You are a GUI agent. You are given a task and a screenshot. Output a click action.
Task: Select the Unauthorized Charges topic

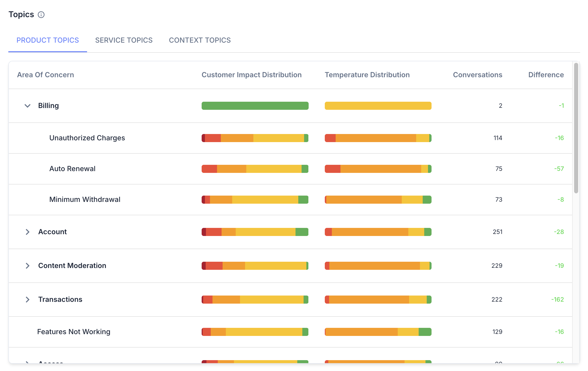87,138
